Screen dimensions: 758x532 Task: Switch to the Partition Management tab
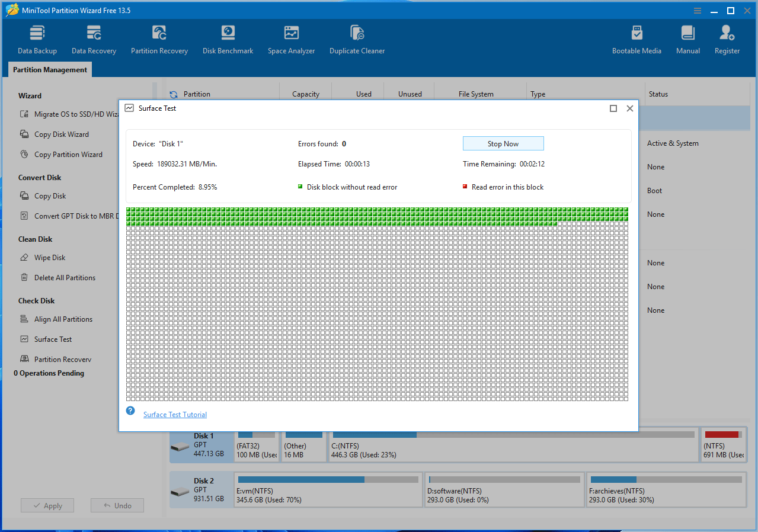49,69
